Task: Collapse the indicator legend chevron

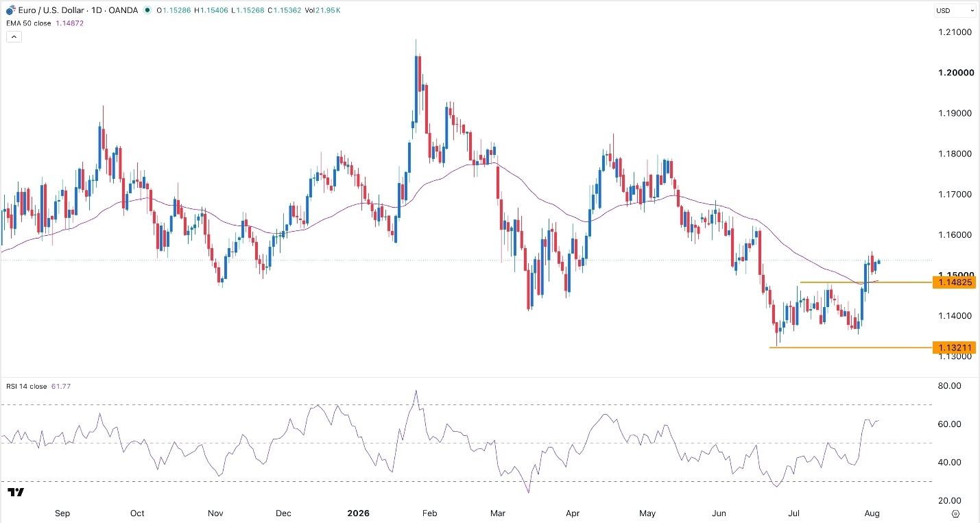Action: [x=14, y=36]
